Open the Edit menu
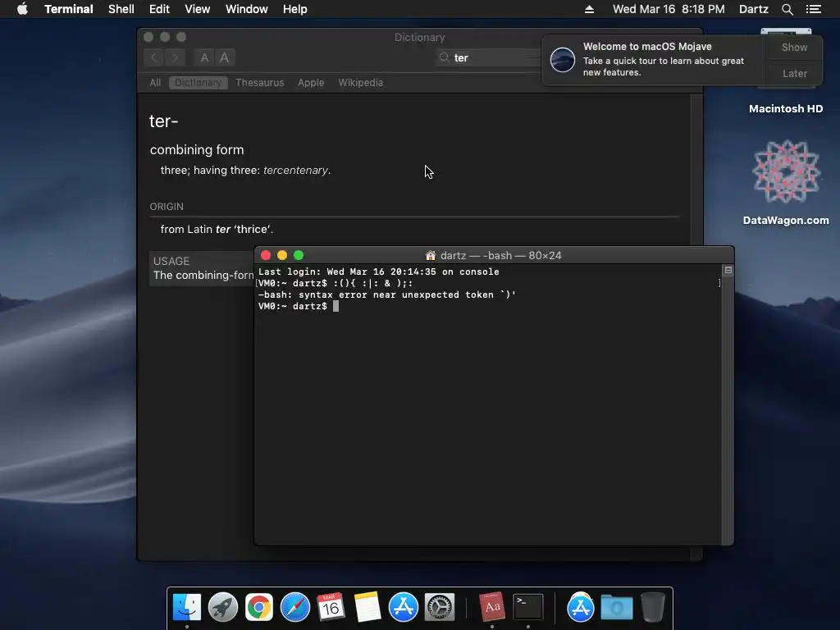 coord(159,9)
